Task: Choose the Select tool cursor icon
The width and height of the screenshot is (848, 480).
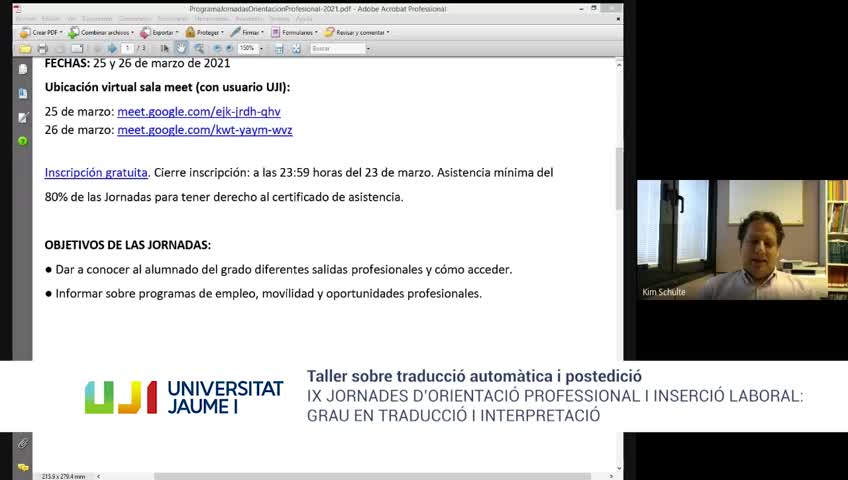Action: pyautogui.click(x=164, y=49)
